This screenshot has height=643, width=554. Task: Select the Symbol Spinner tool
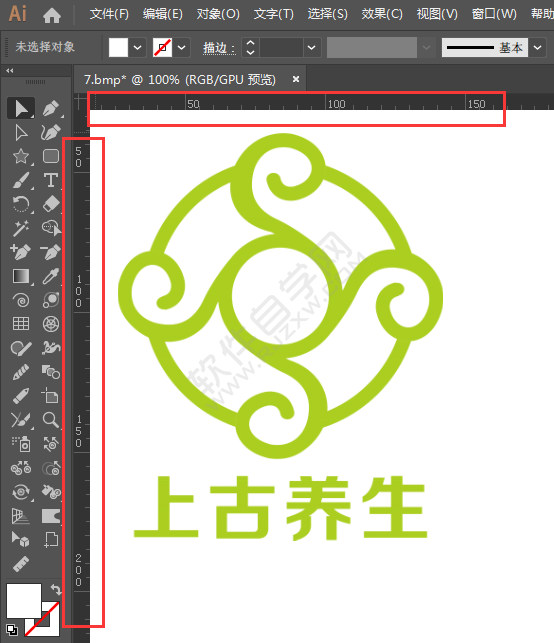pyautogui.click(x=21, y=492)
